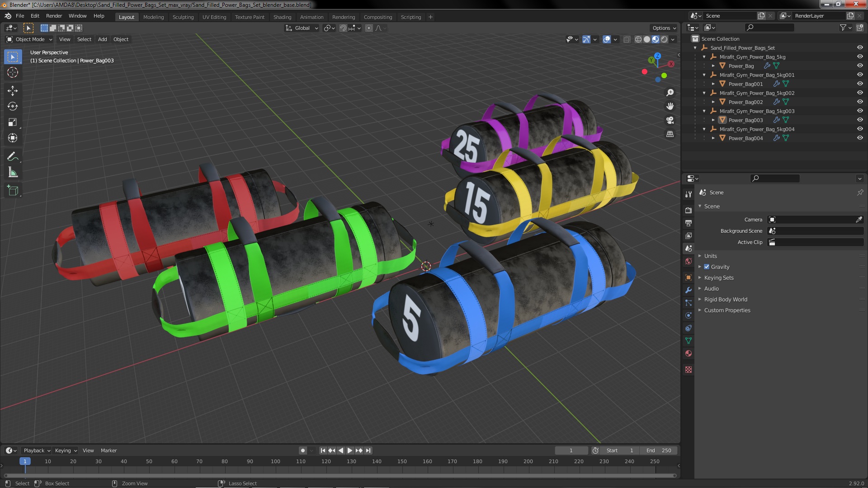The height and width of the screenshot is (488, 868).
Task: Open the Object properties tab
Action: point(689,277)
